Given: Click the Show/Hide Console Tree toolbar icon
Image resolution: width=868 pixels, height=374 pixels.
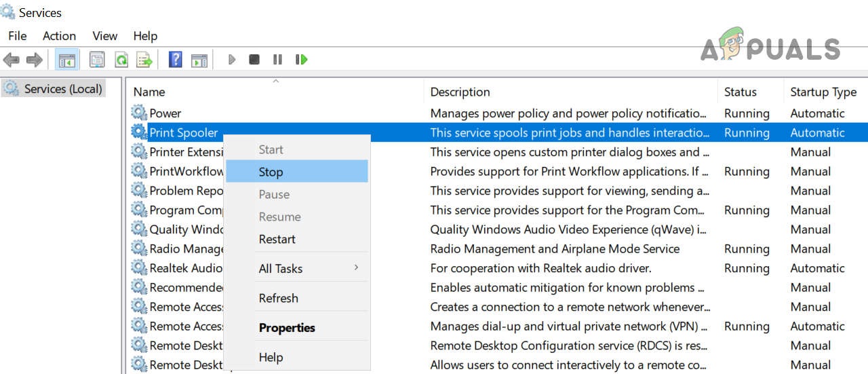Looking at the screenshot, I should point(66,60).
